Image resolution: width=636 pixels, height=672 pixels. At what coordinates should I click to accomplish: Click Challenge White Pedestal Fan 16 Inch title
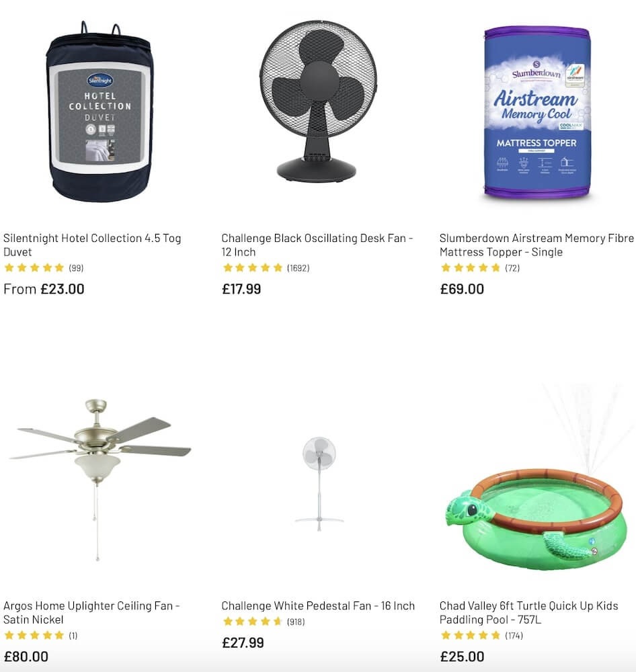coord(318,605)
